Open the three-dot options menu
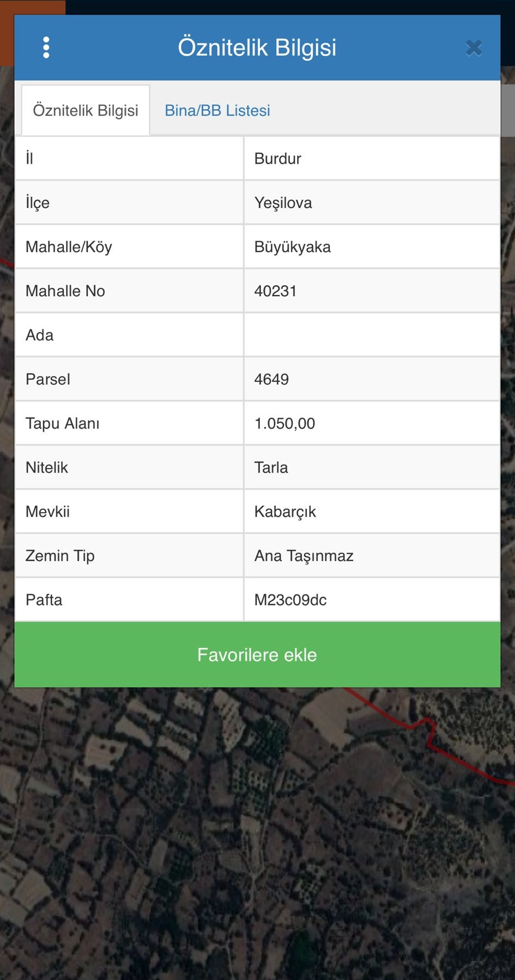This screenshot has height=980, width=515. point(46,47)
